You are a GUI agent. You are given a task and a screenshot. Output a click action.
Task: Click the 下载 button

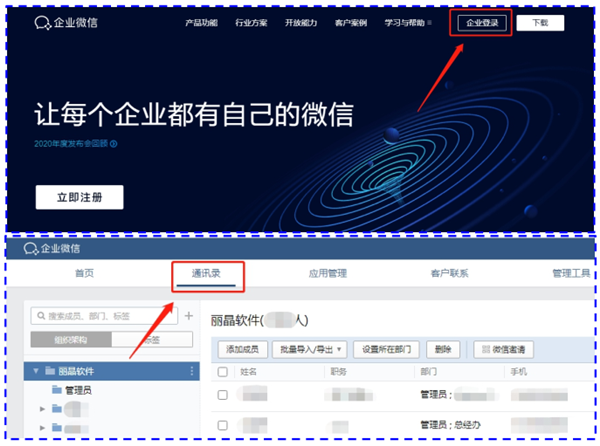540,23
